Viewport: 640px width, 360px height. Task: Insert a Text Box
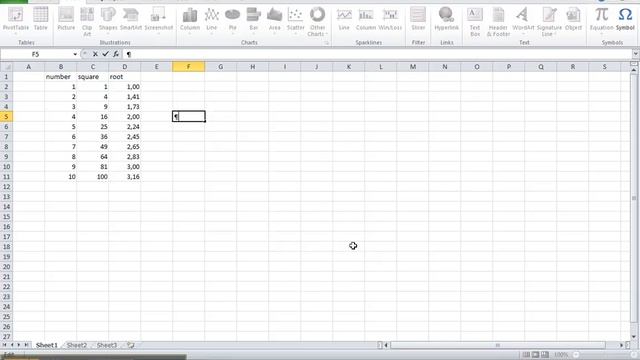click(x=475, y=21)
